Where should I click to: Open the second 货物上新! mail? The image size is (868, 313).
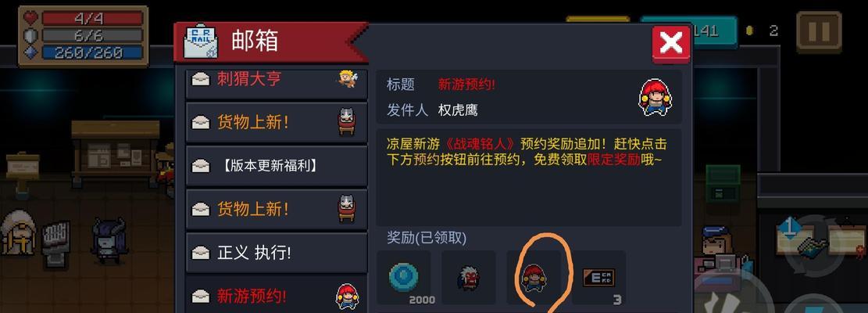(x=277, y=209)
